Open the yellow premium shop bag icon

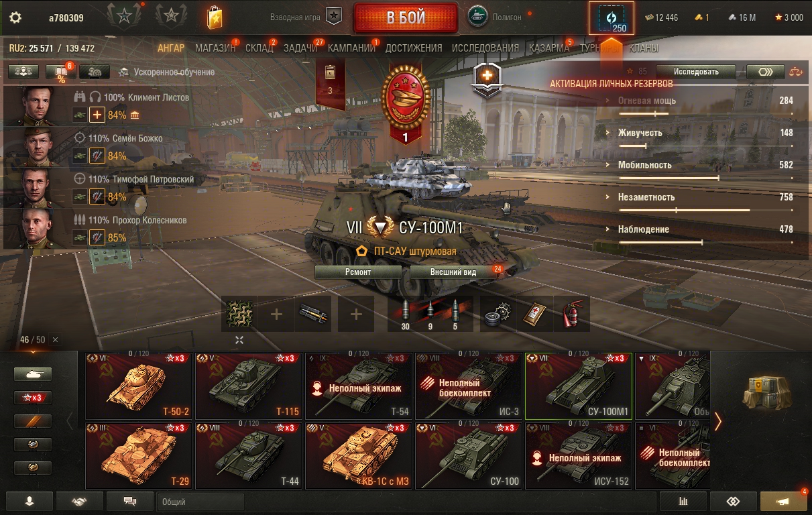coord(214,16)
